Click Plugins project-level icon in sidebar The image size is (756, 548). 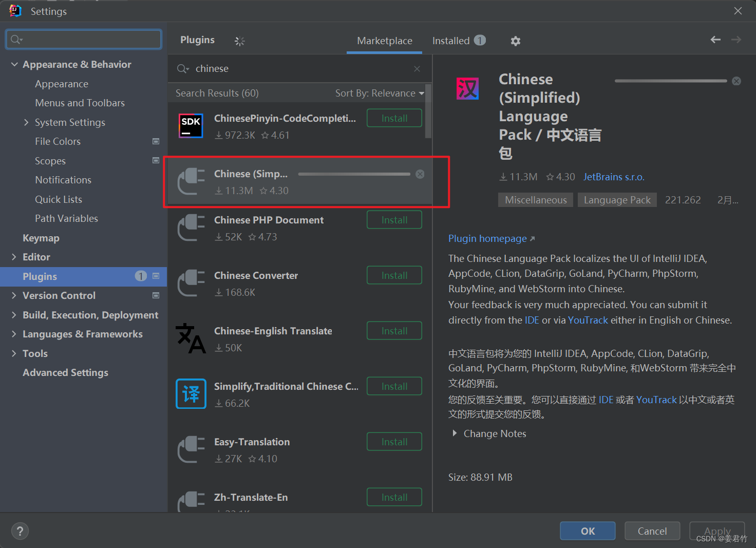156,276
